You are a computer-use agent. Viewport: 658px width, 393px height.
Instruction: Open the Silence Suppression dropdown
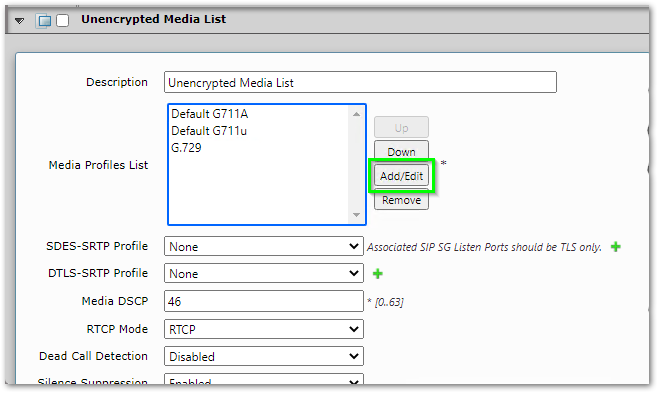click(264, 379)
